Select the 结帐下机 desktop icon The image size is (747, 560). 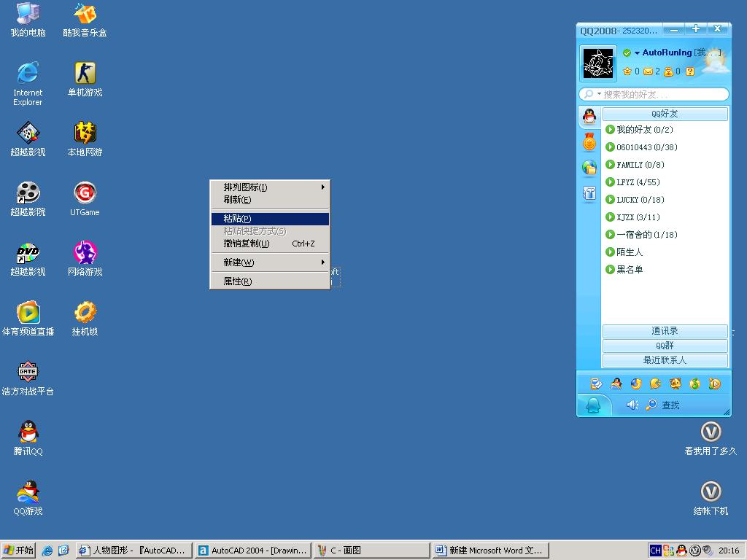coord(711,497)
